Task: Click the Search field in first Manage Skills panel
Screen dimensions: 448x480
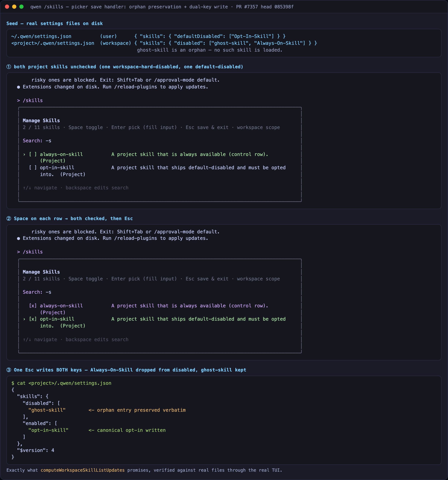Action: click(x=37, y=141)
